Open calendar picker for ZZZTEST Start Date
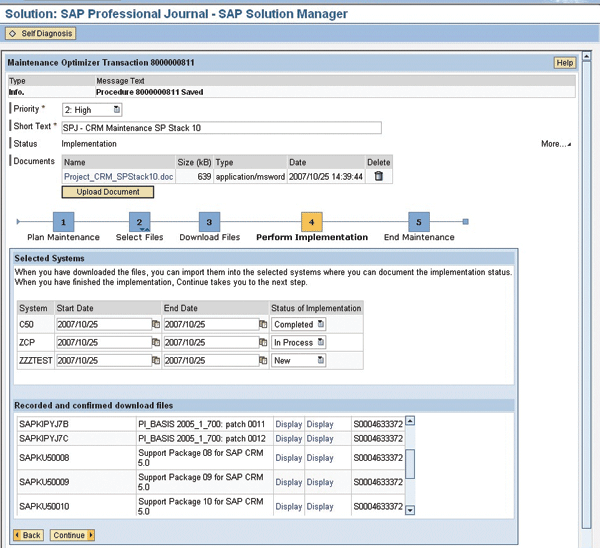This screenshot has width=600, height=548. [156, 360]
